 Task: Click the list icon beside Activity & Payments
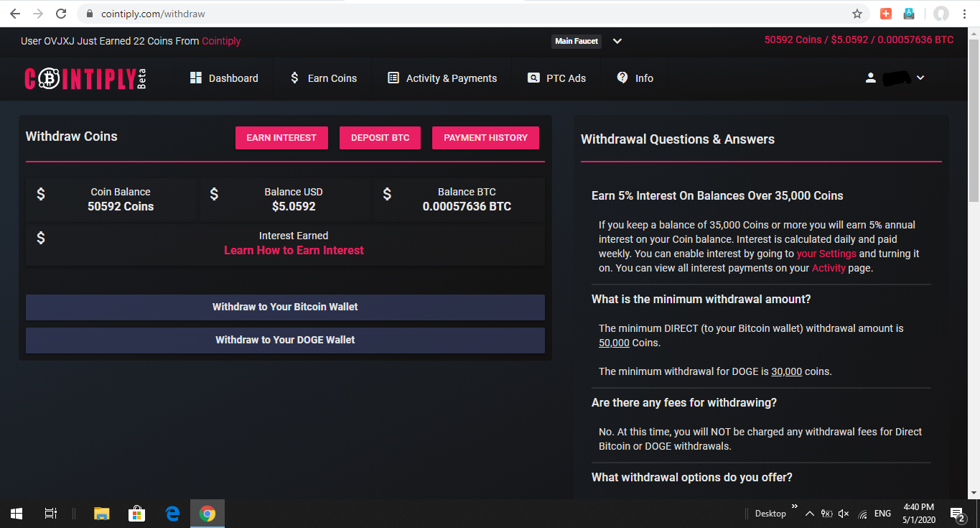point(393,78)
